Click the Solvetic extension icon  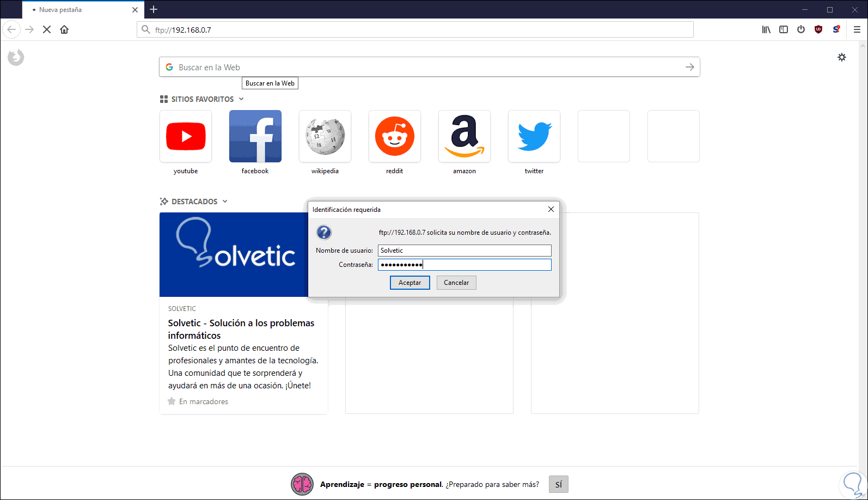pyautogui.click(x=836, y=29)
